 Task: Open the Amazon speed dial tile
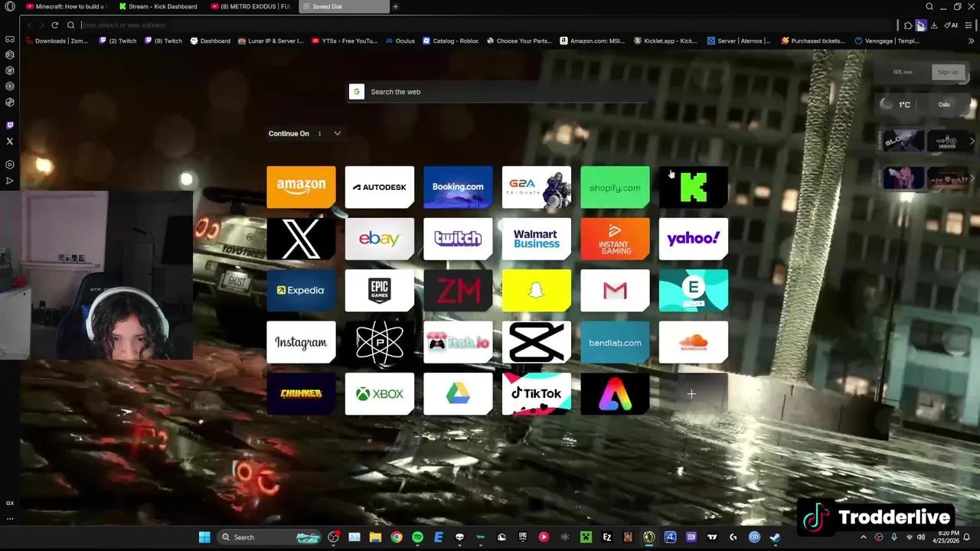pos(301,187)
